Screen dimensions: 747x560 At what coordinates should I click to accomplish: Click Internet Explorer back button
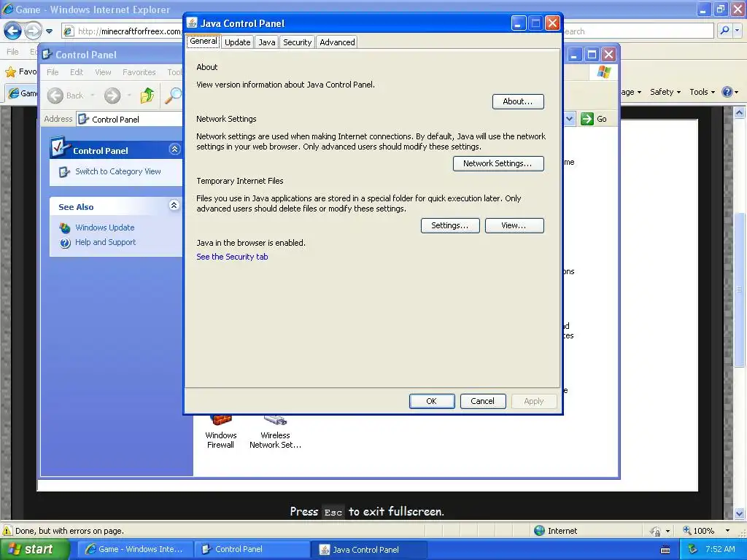point(12,31)
